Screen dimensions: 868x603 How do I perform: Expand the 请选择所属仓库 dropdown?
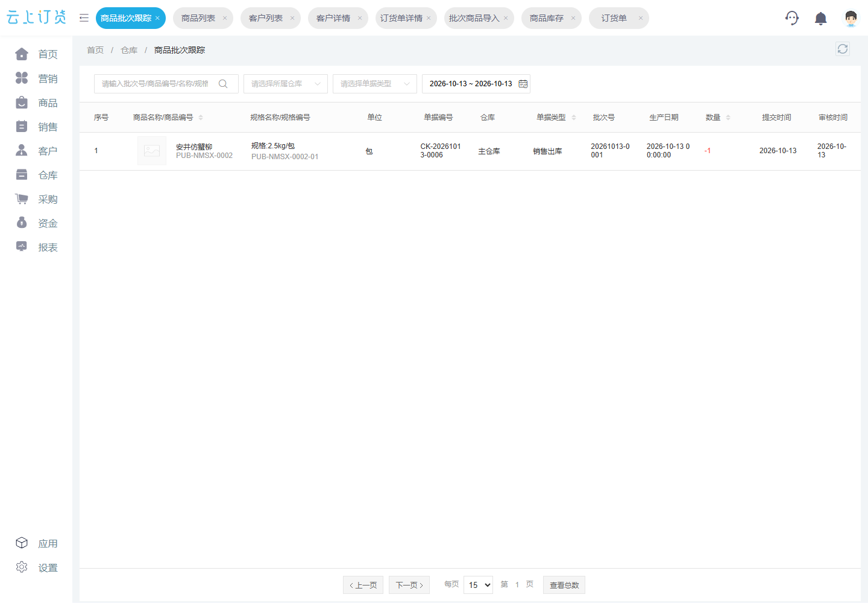pyautogui.click(x=286, y=84)
